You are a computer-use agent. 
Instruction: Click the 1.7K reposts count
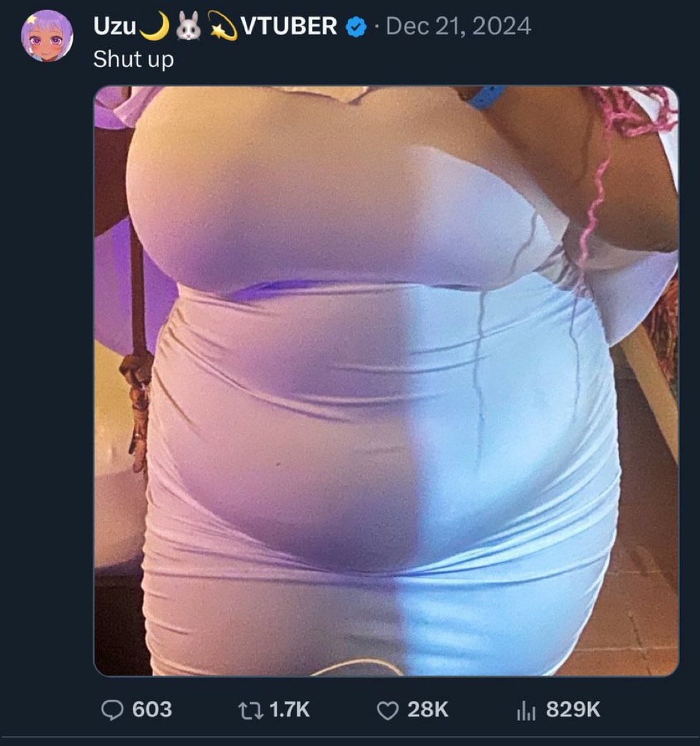pyautogui.click(x=289, y=710)
